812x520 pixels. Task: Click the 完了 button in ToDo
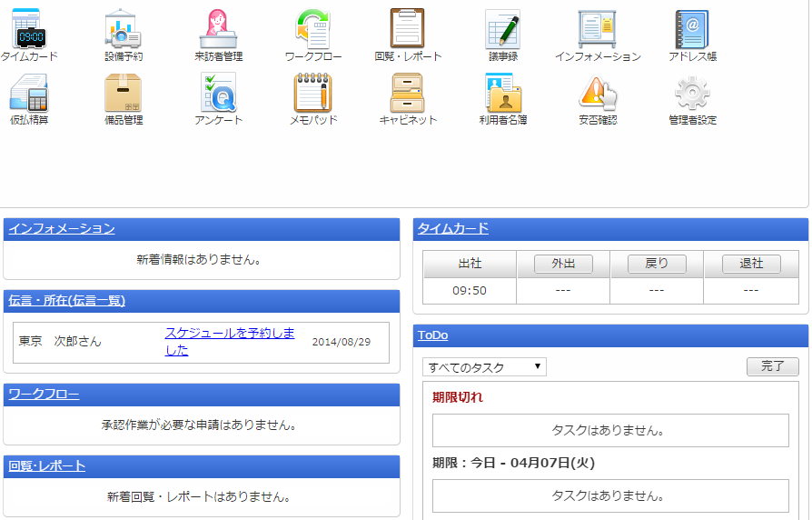(x=772, y=366)
